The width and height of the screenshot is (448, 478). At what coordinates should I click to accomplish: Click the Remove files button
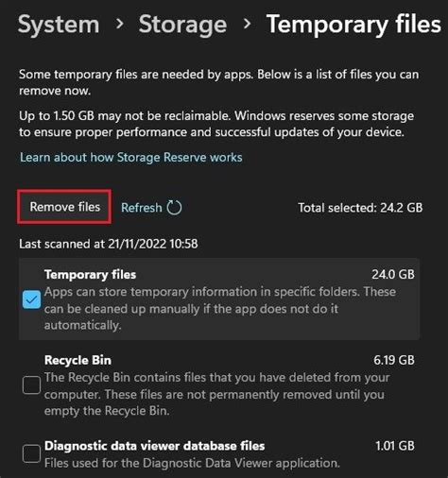(x=64, y=207)
